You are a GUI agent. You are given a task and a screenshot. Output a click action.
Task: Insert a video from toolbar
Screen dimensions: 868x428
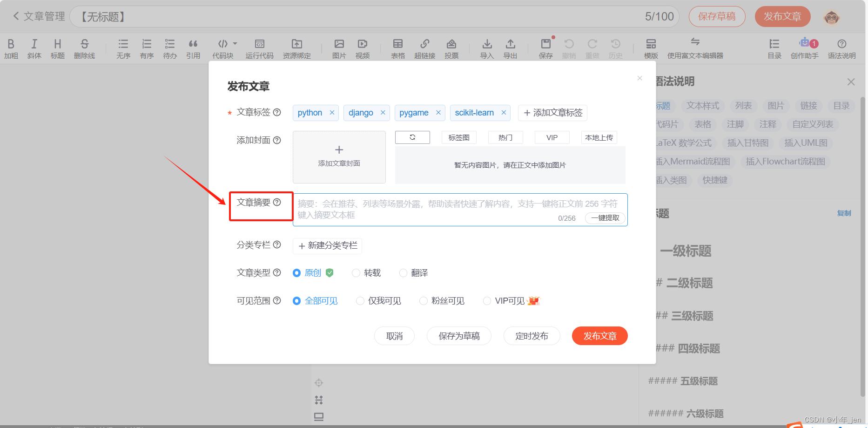point(363,48)
